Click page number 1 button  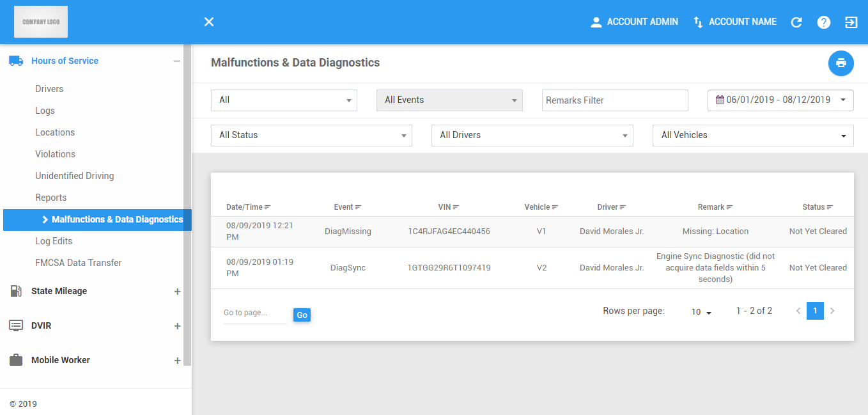pos(815,311)
